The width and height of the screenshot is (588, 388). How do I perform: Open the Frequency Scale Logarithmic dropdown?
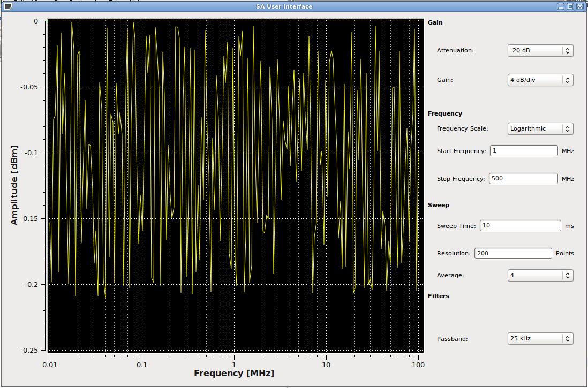coord(540,128)
